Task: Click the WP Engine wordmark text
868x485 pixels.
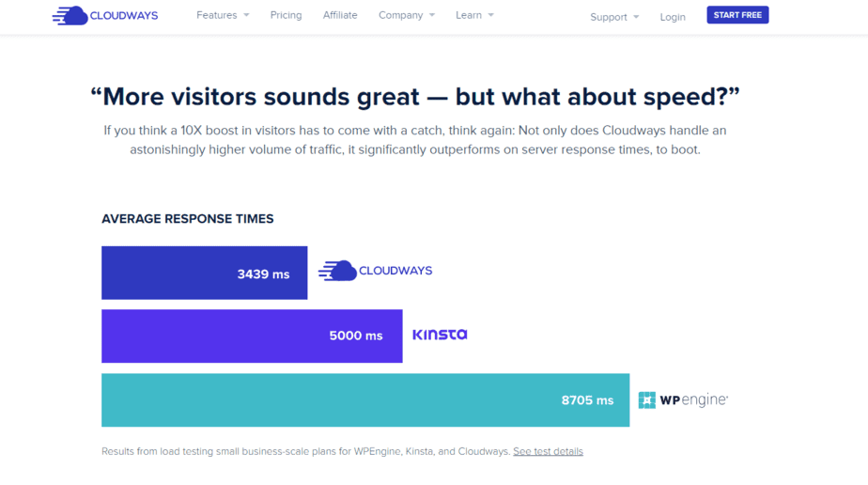Action: (694, 399)
